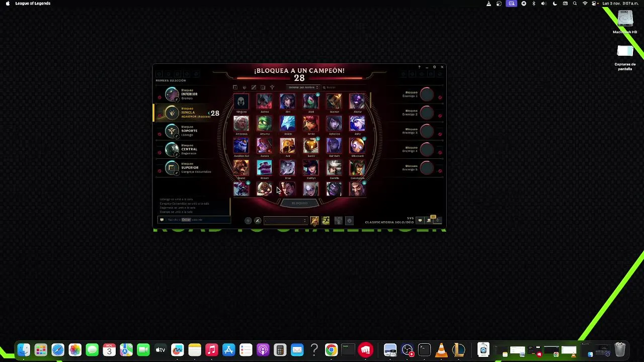
Task: Select the Blitzcrank champion portrait
Action: (357, 146)
